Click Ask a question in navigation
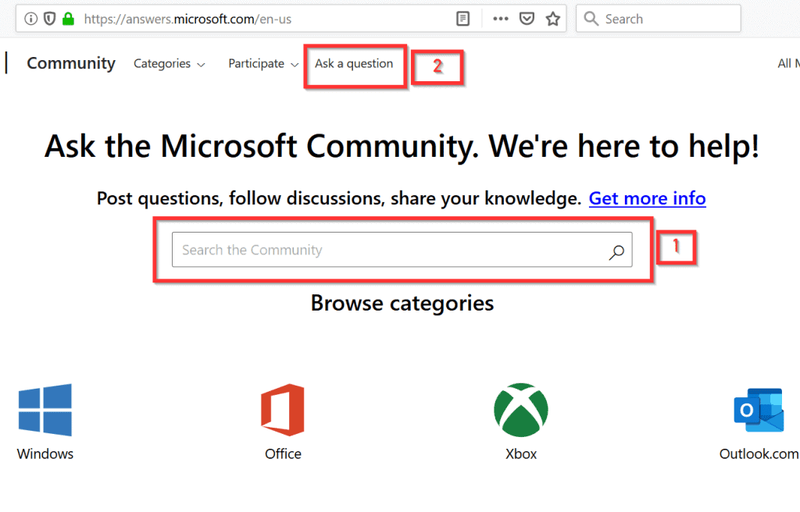 (354, 64)
